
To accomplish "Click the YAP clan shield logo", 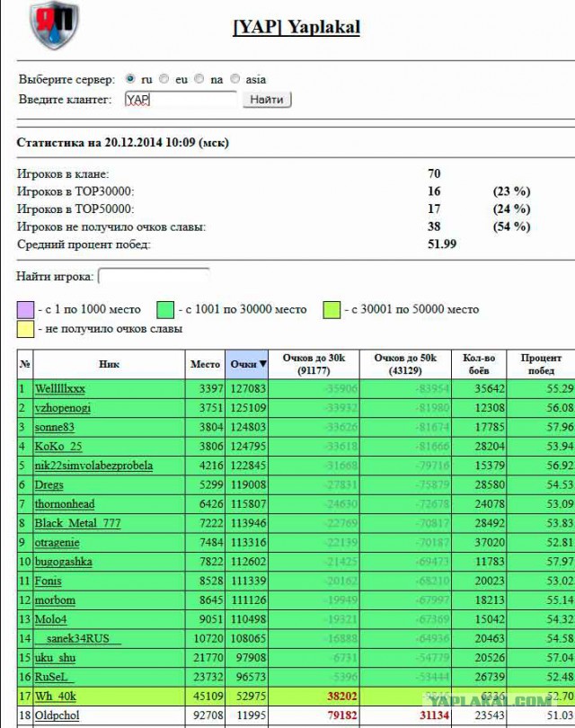I will 54,24.
